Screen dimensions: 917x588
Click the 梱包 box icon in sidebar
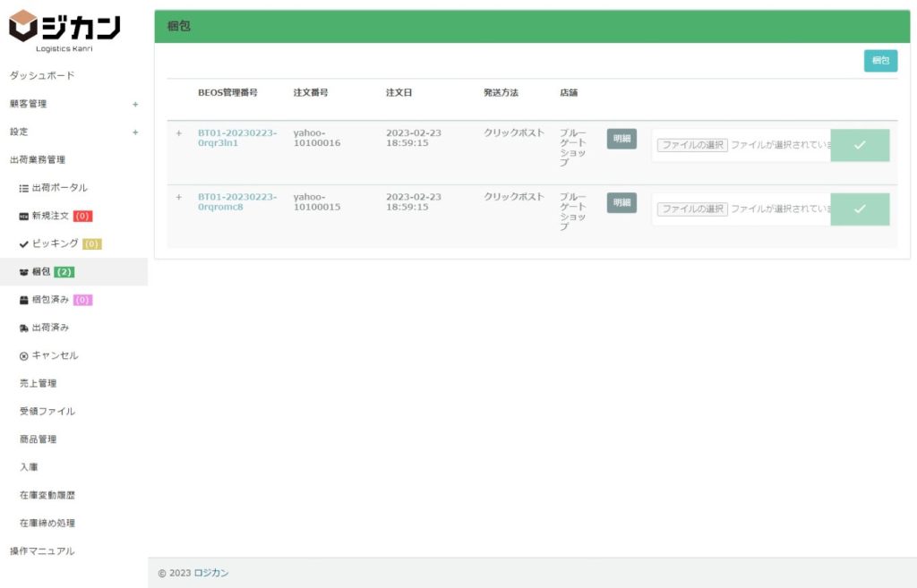(x=24, y=272)
